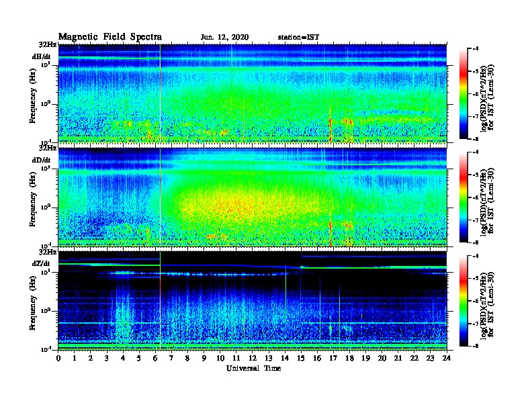Click "Frequency (Hz)" axis label of dH/dt panel

click(x=32, y=96)
